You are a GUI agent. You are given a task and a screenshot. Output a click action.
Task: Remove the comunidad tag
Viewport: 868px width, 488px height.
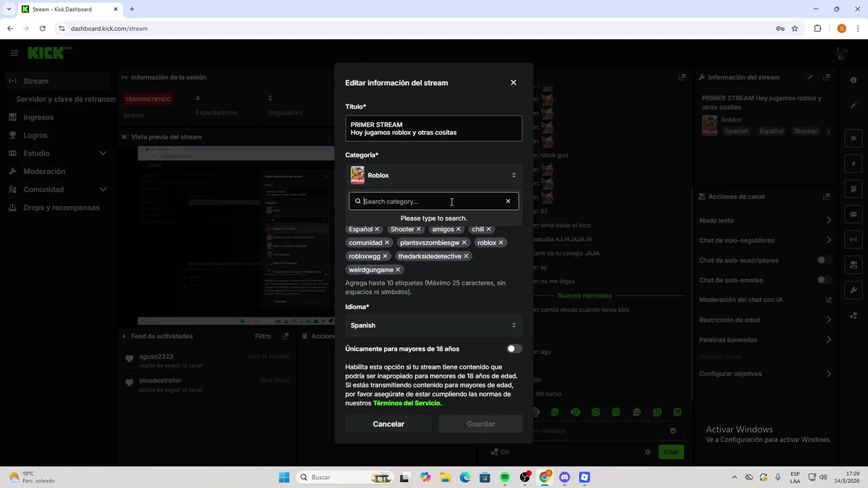387,243
